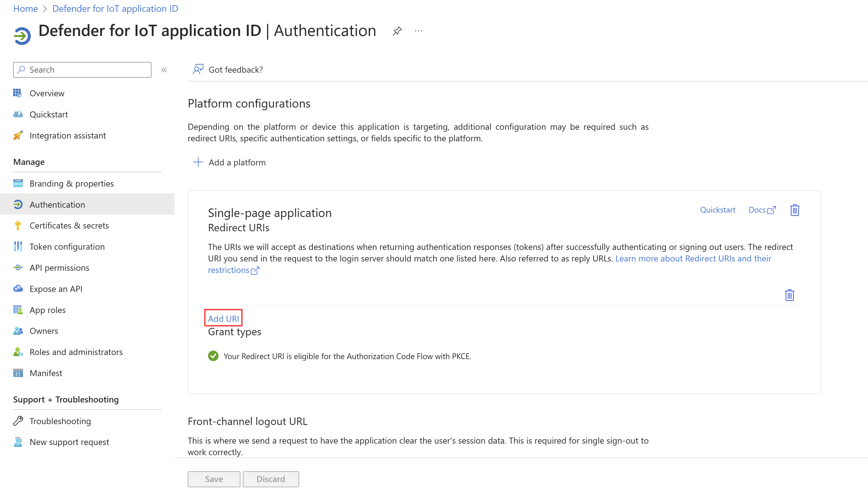Launch the Integration assistant
The height and width of the screenshot is (493, 868).
point(68,135)
